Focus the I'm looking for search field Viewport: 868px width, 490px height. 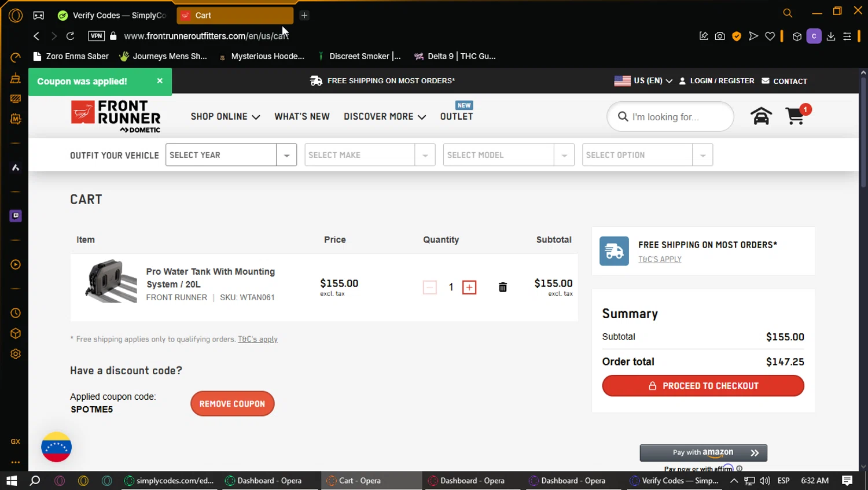tap(670, 116)
